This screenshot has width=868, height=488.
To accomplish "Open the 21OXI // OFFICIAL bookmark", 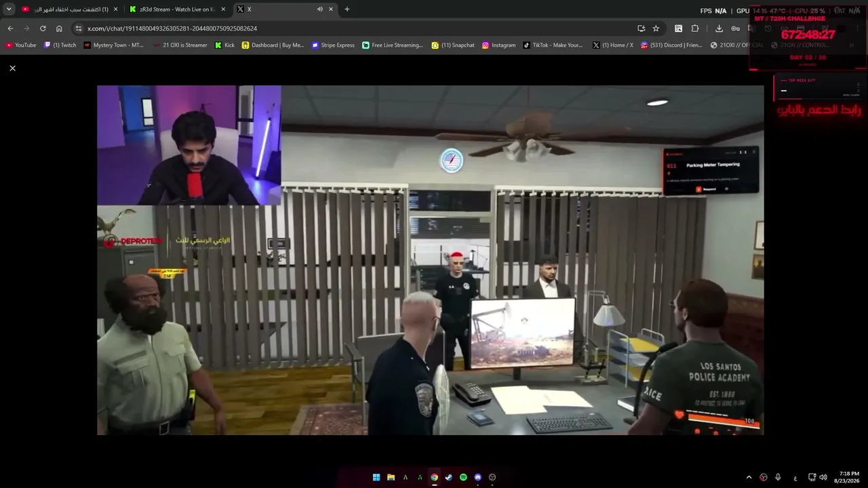I will pos(737,45).
